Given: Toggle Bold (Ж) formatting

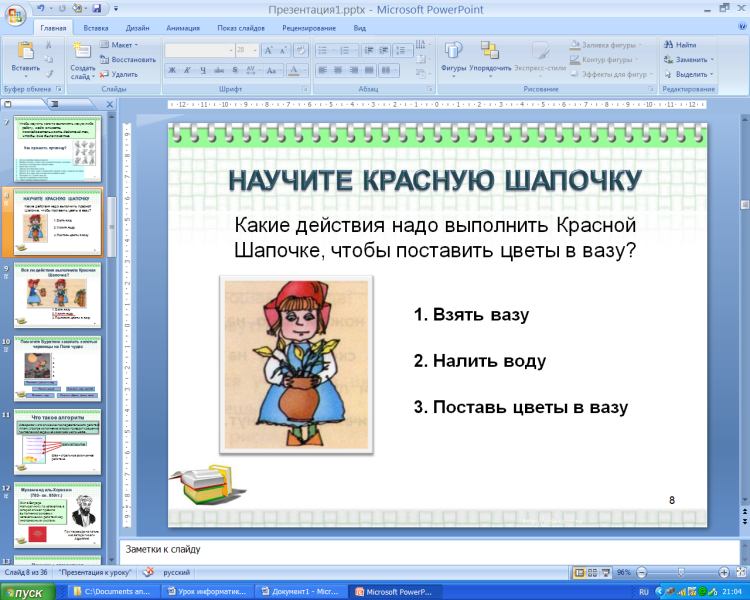Looking at the screenshot, I should tap(172, 70).
